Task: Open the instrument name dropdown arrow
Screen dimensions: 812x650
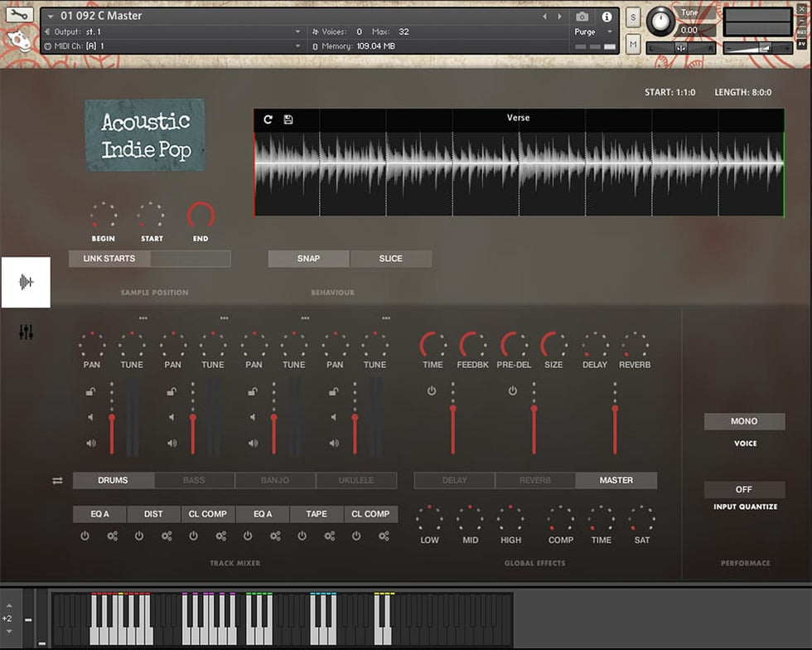Action: coord(51,17)
